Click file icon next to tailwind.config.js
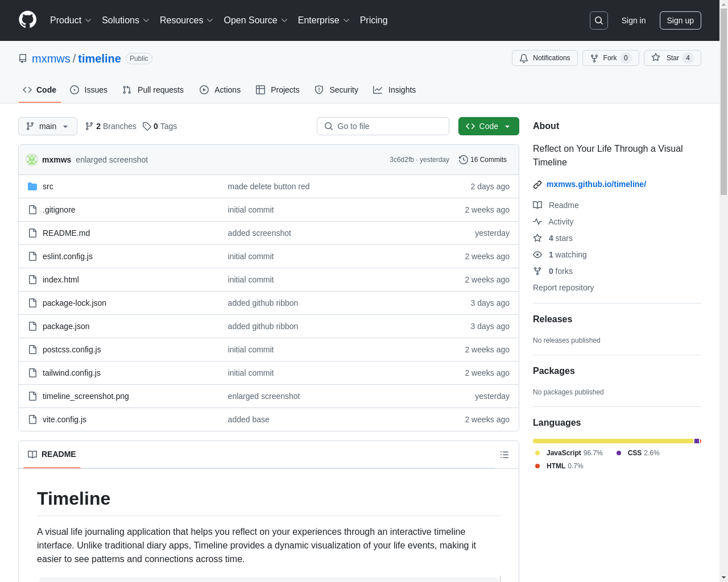Viewport: 728px width, 582px height. pyautogui.click(x=32, y=373)
